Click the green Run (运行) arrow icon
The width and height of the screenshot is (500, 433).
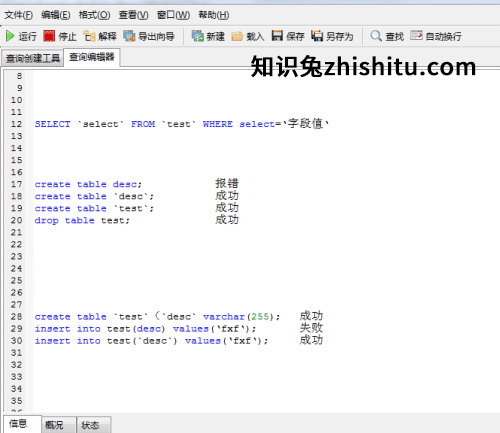[10, 36]
